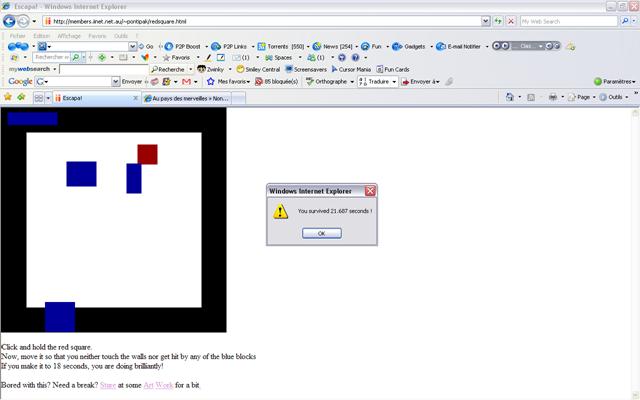640x400 pixels.
Task: Open the Page menu dropdown
Action: tap(584, 97)
